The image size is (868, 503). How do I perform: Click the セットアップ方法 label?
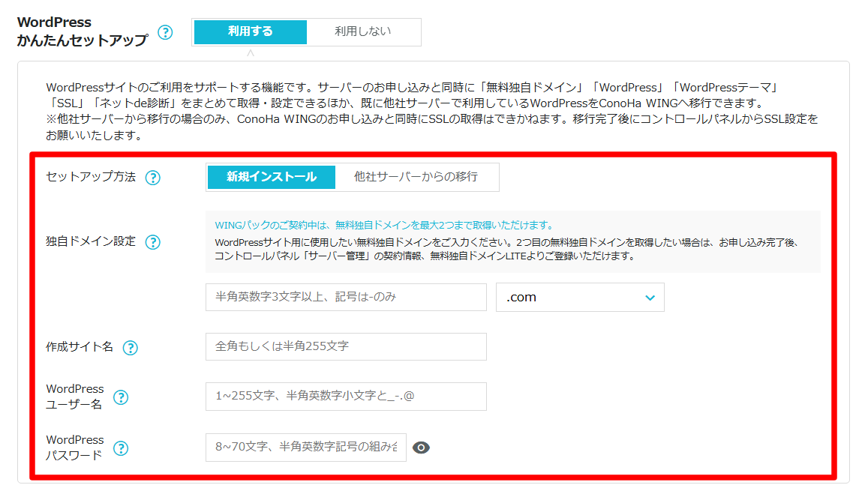91,177
